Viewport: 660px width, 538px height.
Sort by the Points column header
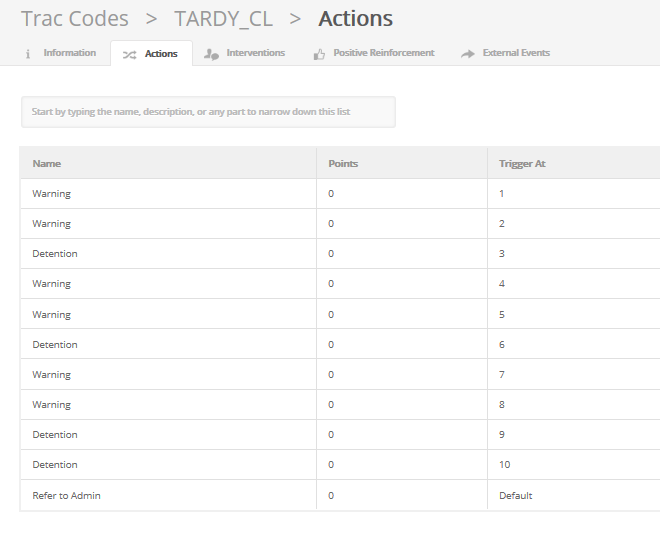(343, 163)
